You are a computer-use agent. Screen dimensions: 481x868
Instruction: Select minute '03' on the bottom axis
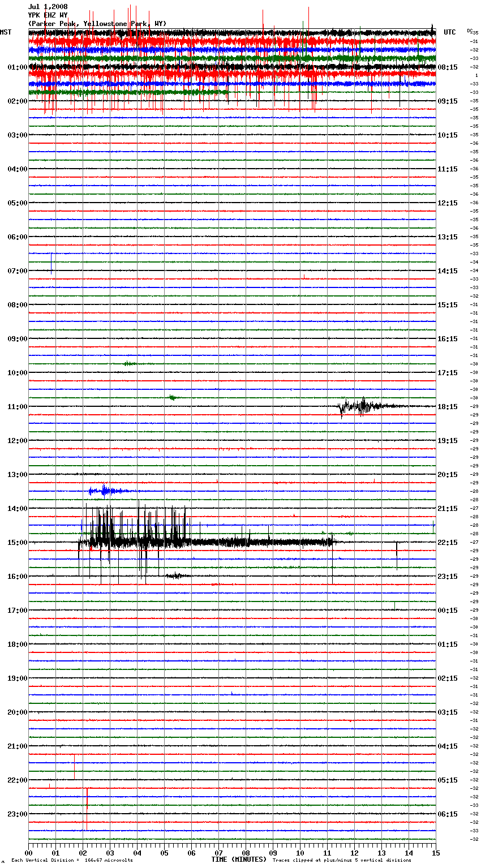110,853
